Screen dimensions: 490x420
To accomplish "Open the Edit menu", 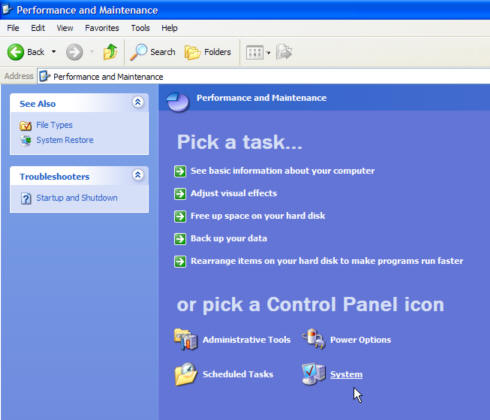I will coord(38,28).
